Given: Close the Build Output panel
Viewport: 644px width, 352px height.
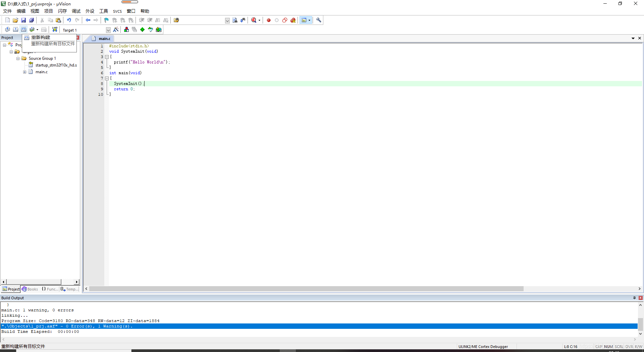Looking at the screenshot, I should tap(640, 298).
